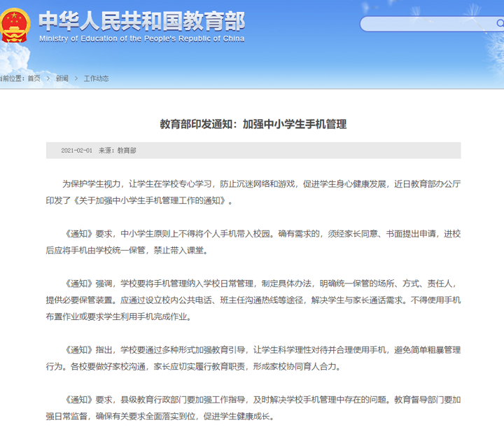This screenshot has height=432, width=504.
Task: Click the chevron between 首页 and 新闻
Action: coord(48,78)
